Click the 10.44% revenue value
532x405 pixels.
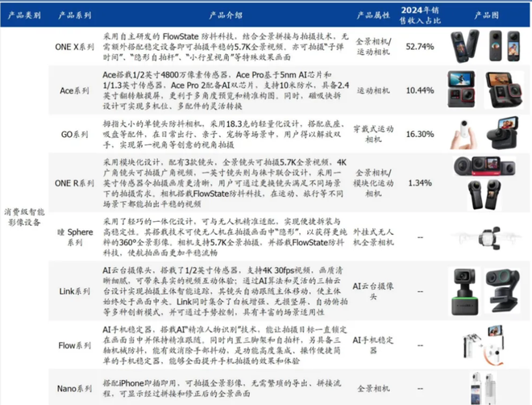(420, 90)
